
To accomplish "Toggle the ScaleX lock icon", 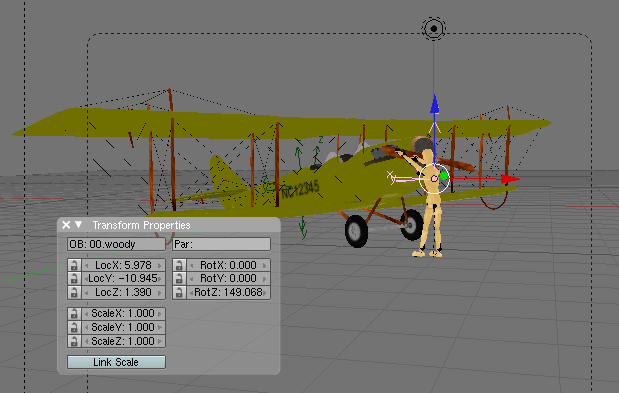I will point(74,313).
